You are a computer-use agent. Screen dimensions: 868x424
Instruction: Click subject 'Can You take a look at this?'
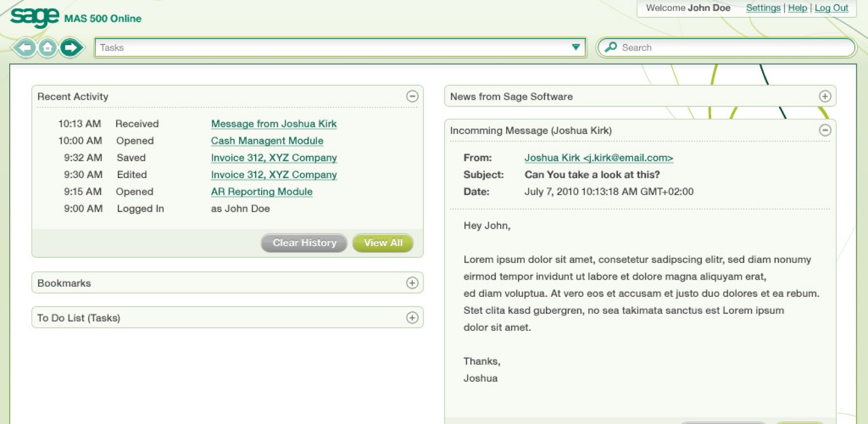pyautogui.click(x=592, y=175)
